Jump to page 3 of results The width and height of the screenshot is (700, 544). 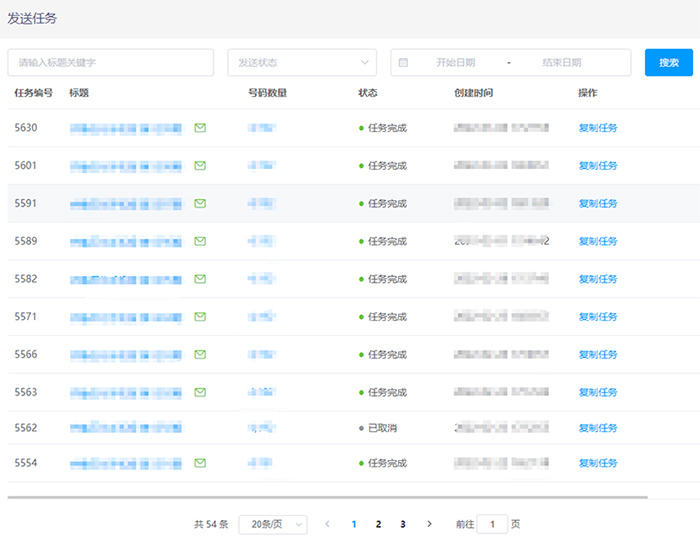click(402, 524)
